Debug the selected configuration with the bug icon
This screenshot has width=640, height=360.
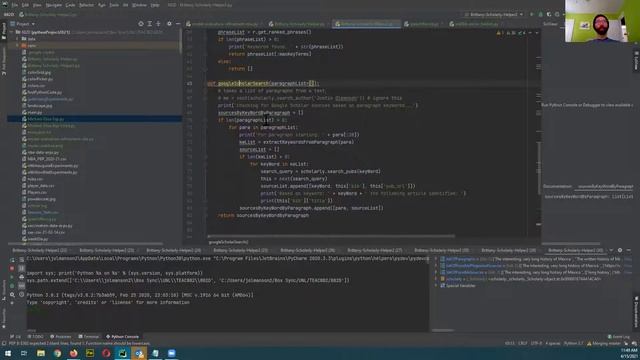[540, 14]
